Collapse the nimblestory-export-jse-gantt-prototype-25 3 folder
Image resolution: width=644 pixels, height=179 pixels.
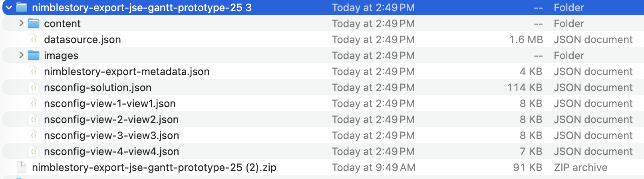click(9, 8)
